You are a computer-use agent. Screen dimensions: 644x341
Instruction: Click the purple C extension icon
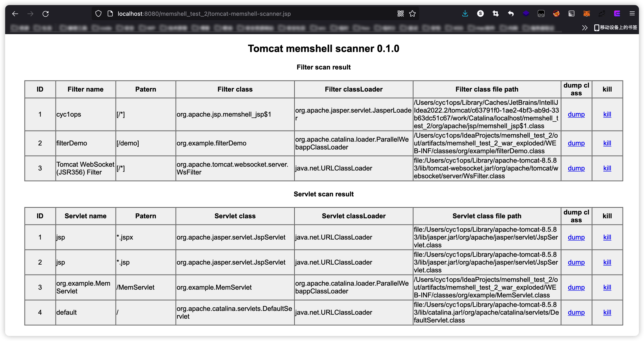[x=617, y=14]
